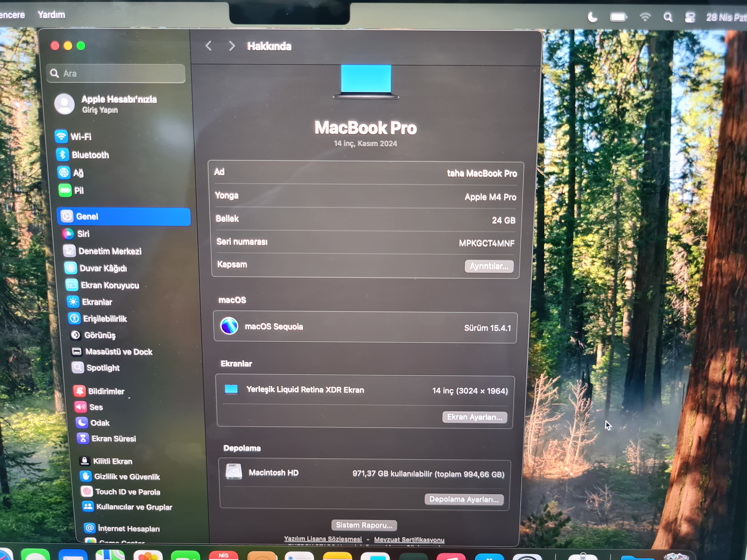Open Ekran Koruyucu settings

coord(102,285)
